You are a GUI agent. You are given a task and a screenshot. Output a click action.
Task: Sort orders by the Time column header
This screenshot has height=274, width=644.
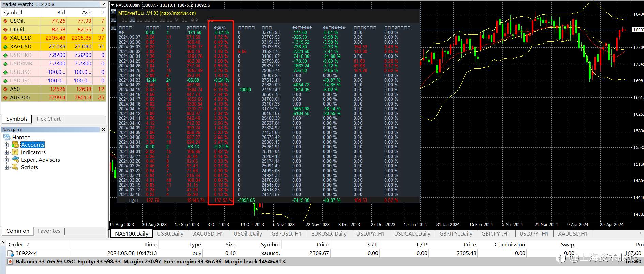pos(114,244)
